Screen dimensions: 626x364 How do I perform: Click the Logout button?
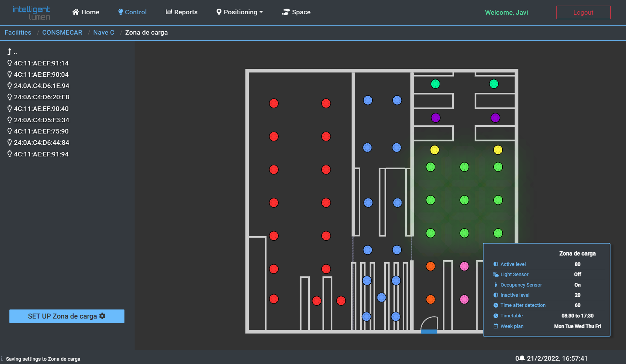coord(583,12)
